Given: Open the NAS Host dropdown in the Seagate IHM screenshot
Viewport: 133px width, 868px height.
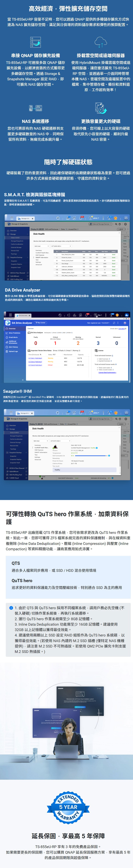Looking at the screenshot, I should click(40, 441).
